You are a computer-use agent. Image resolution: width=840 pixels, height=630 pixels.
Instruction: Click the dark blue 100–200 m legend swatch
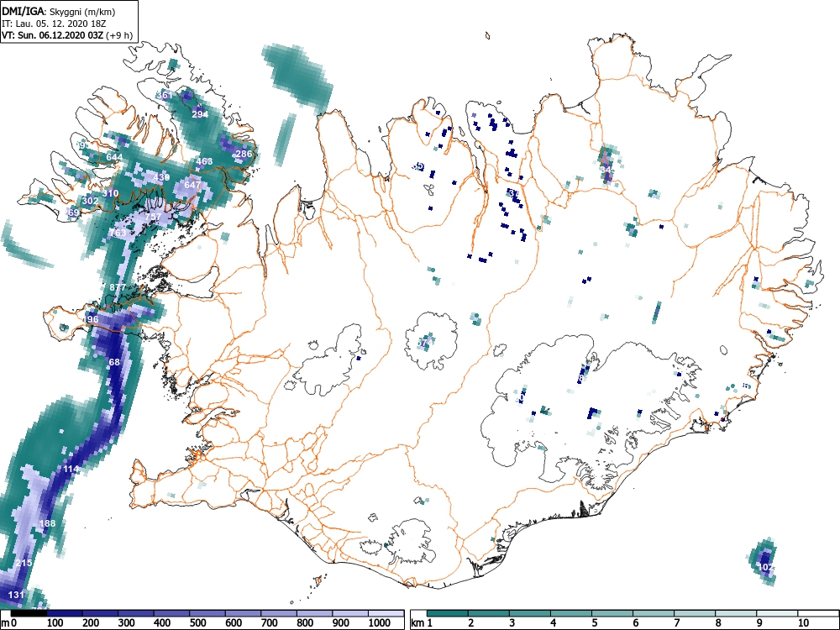point(65,613)
